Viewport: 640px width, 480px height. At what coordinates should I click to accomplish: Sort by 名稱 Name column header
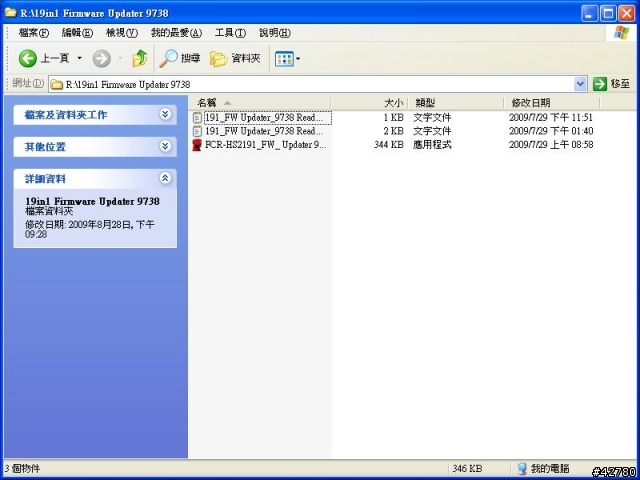260,103
